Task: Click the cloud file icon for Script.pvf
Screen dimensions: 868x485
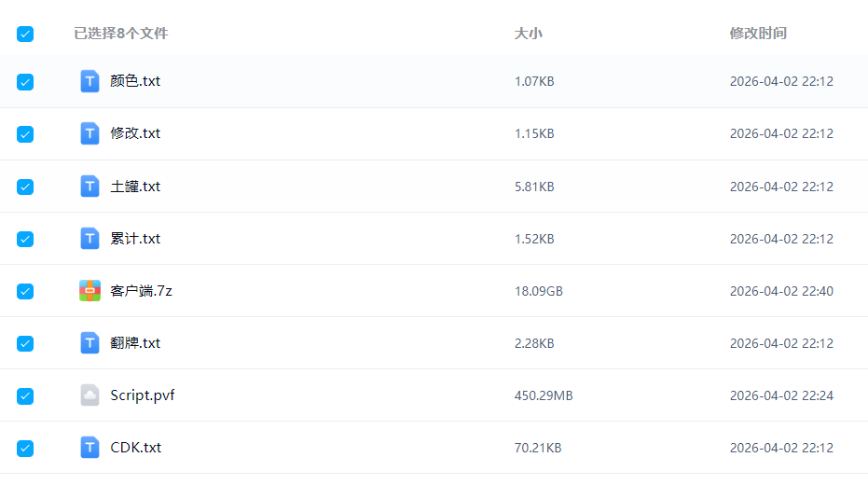Action: point(90,395)
